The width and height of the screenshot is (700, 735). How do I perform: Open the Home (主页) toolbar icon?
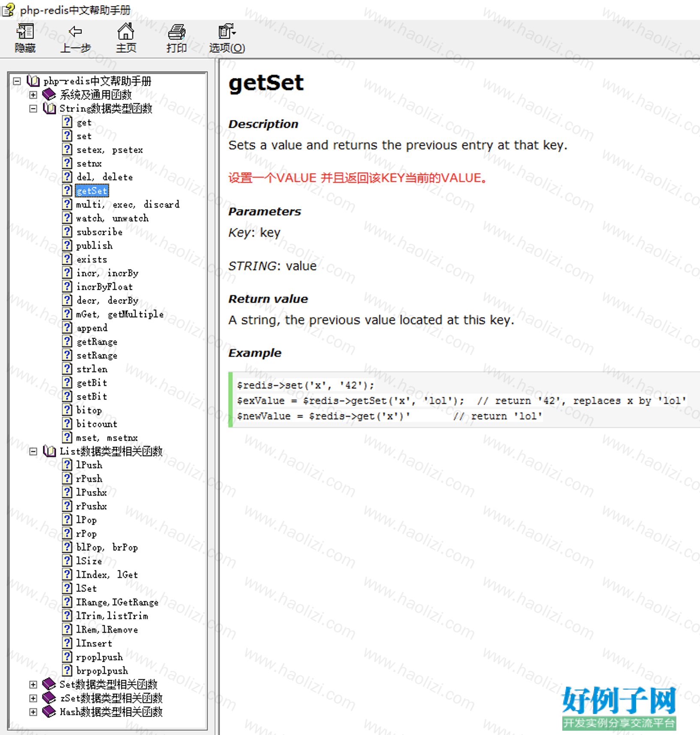[126, 31]
